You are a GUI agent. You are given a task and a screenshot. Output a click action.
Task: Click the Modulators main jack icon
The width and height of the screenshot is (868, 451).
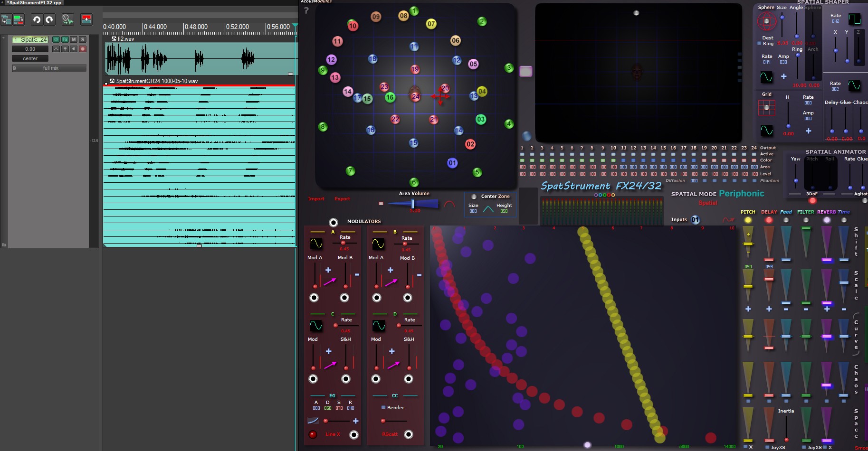coord(334,222)
